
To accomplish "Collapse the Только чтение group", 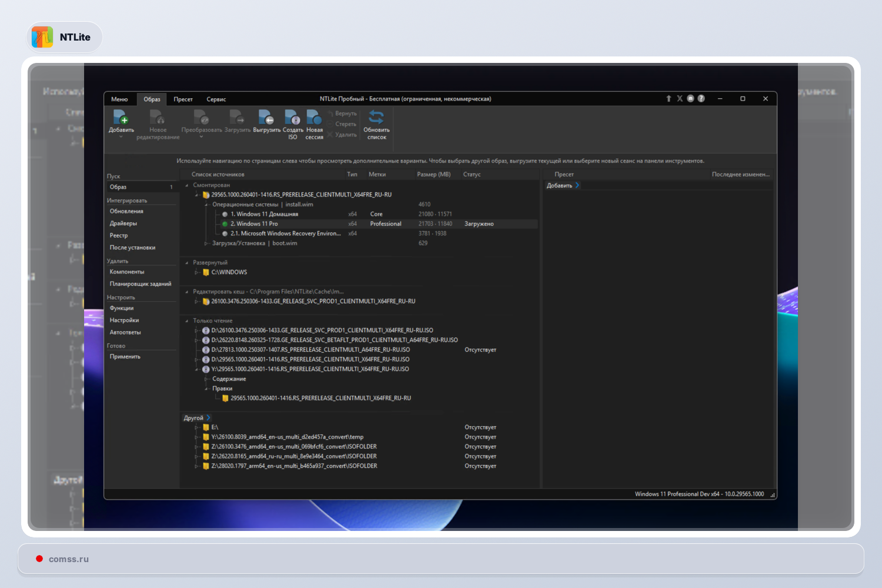I will click(x=187, y=321).
